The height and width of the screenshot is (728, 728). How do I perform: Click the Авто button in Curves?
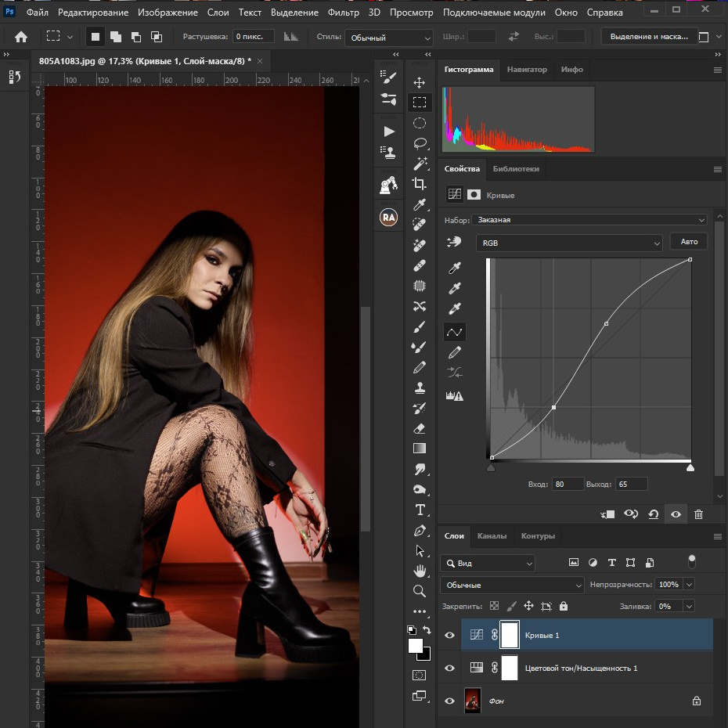coord(689,243)
